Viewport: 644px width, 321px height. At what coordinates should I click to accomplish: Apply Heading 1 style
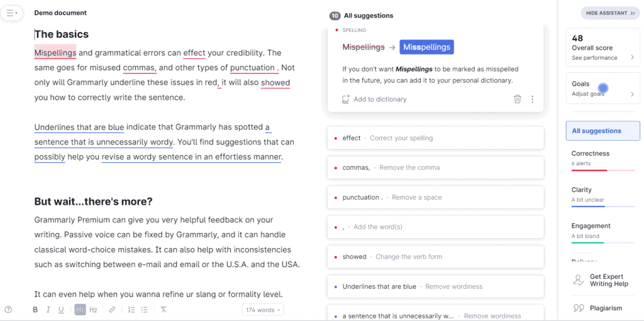click(x=80, y=310)
